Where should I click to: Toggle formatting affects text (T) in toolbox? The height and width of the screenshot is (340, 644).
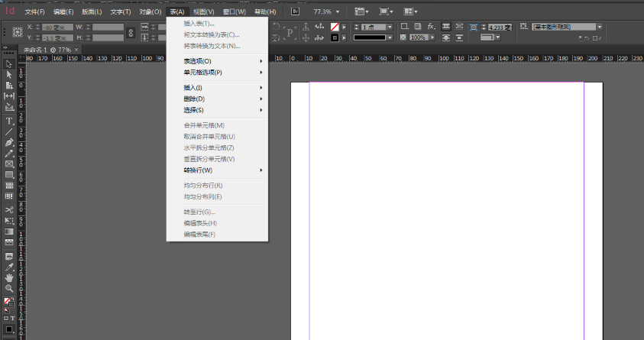coord(13,318)
